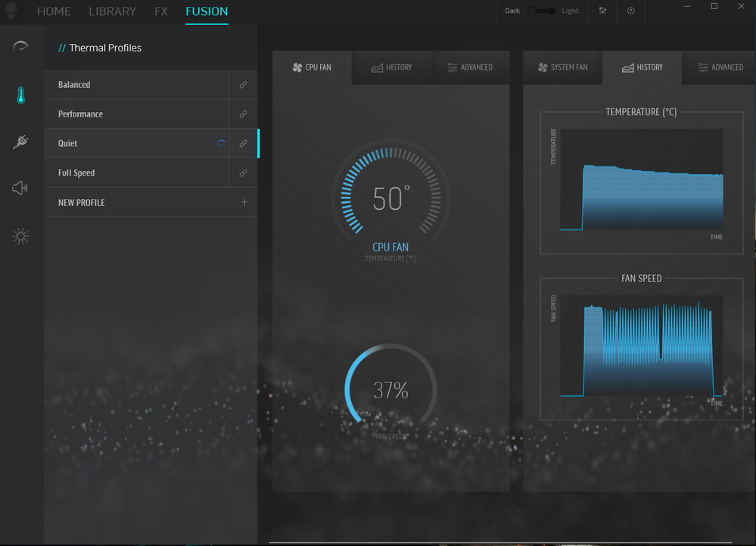This screenshot has height=546, width=756.
Task: Select the Quiet thermal profile
Action: 137,143
